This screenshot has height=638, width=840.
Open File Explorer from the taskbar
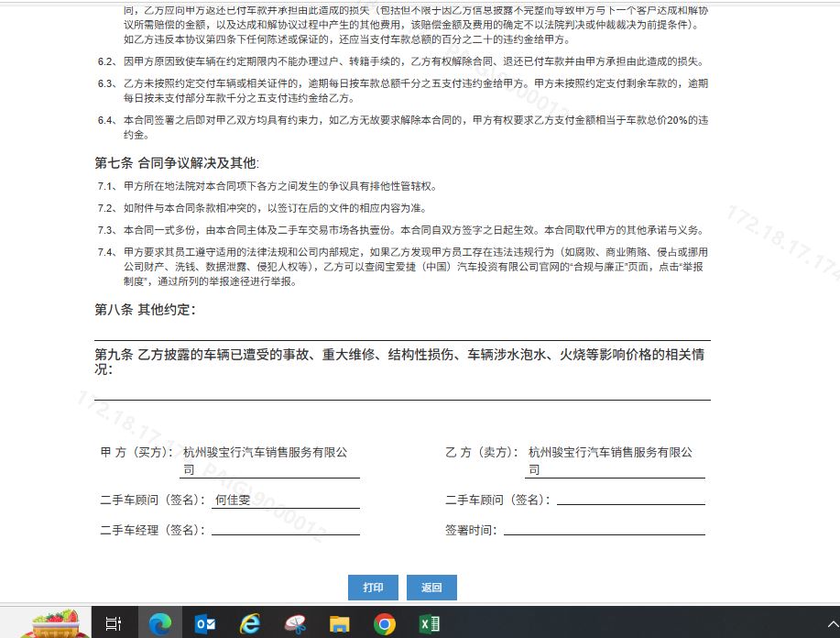click(340, 623)
